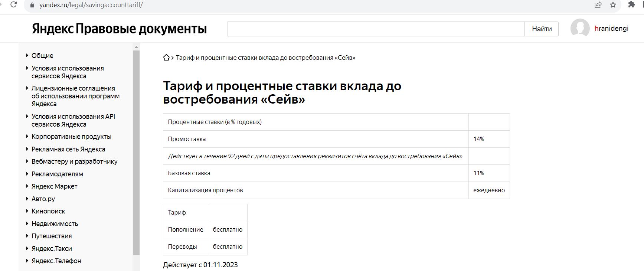The height and width of the screenshot is (271, 644).
Task: Click the home icon in the breadcrumb
Action: [166, 58]
